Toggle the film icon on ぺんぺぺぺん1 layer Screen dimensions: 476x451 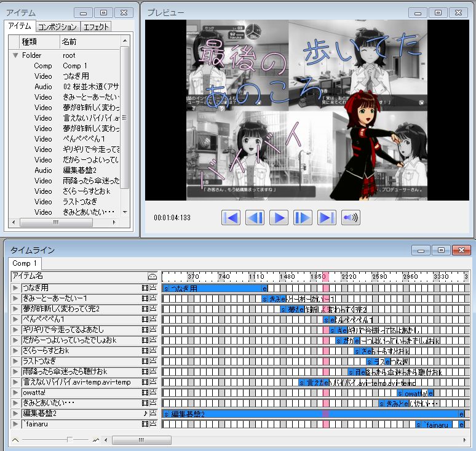145,319
